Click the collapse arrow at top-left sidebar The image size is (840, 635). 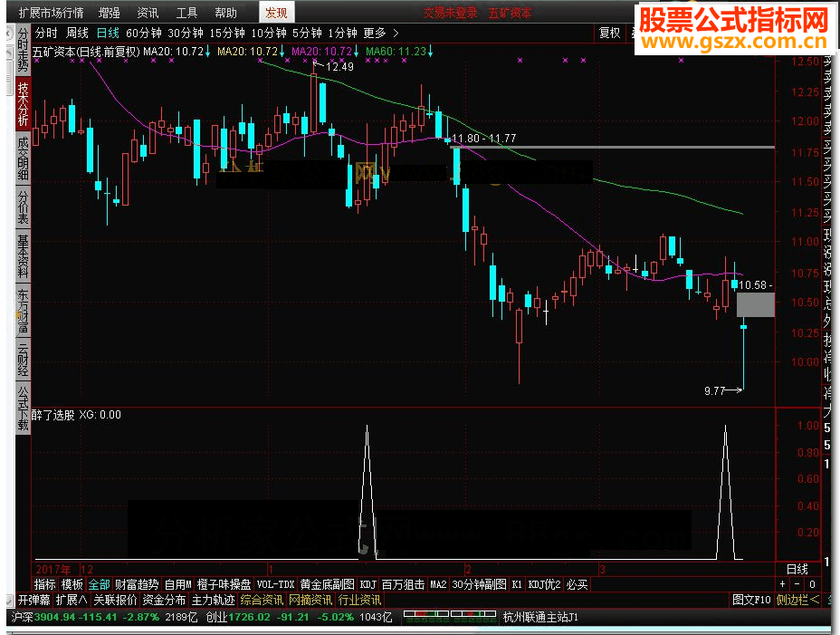(9, 34)
